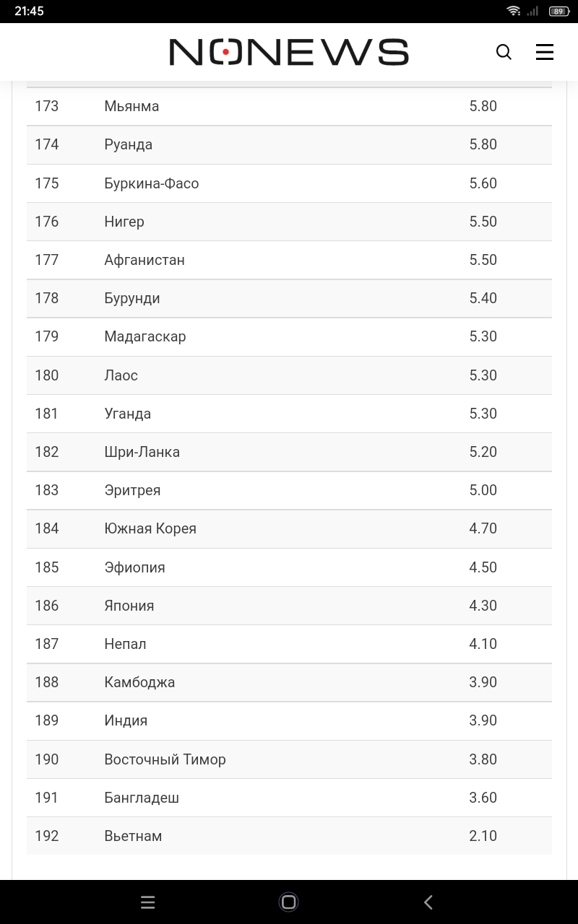This screenshot has height=924, width=578.
Task: Click the Восточный Тимор entry
Action: coord(165,759)
